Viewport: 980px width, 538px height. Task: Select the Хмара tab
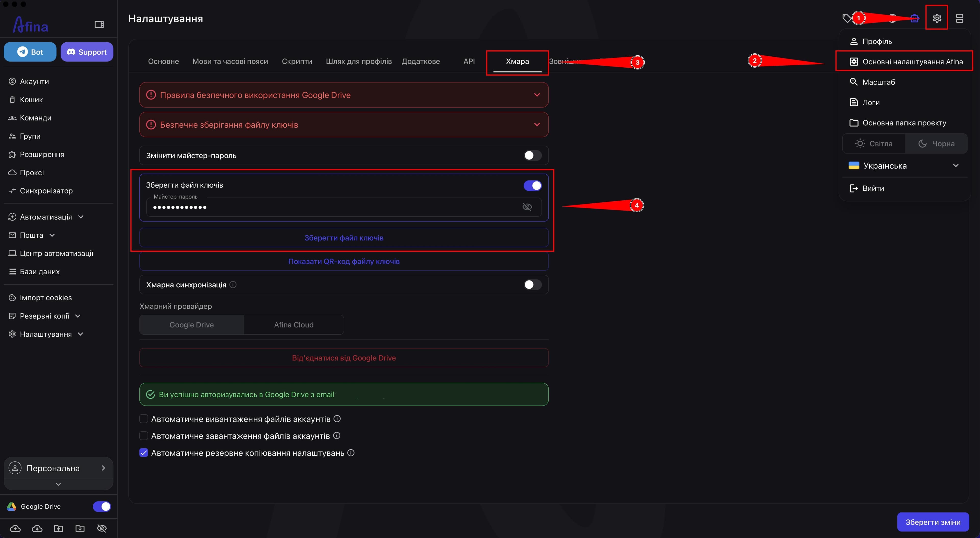(x=517, y=61)
